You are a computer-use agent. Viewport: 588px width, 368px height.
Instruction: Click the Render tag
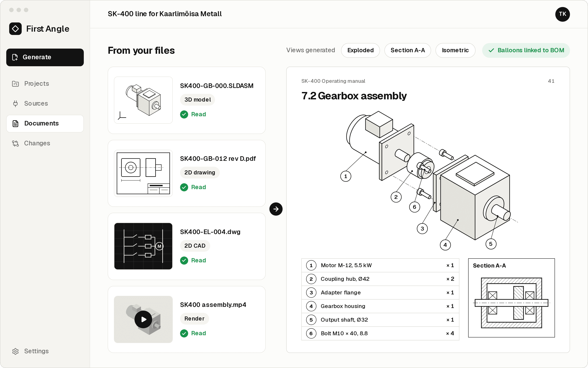tap(194, 319)
